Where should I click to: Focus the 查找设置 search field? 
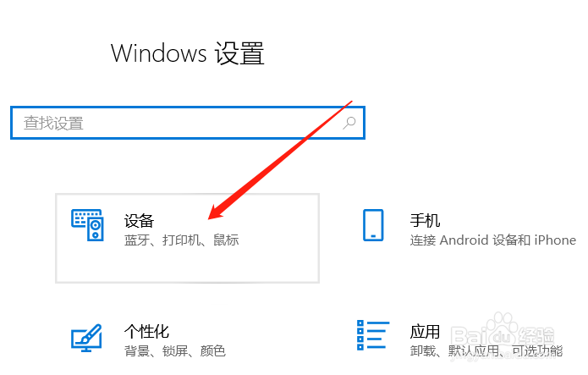[x=188, y=123]
